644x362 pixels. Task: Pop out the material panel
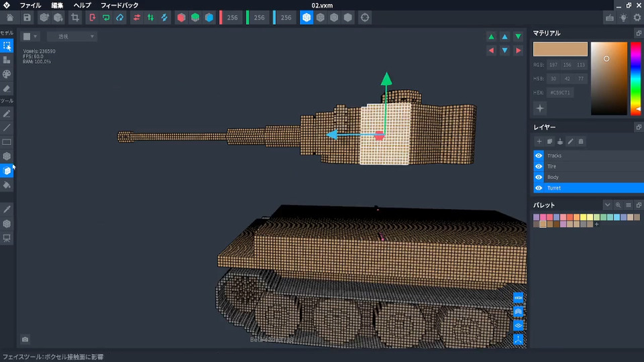pos(639,33)
